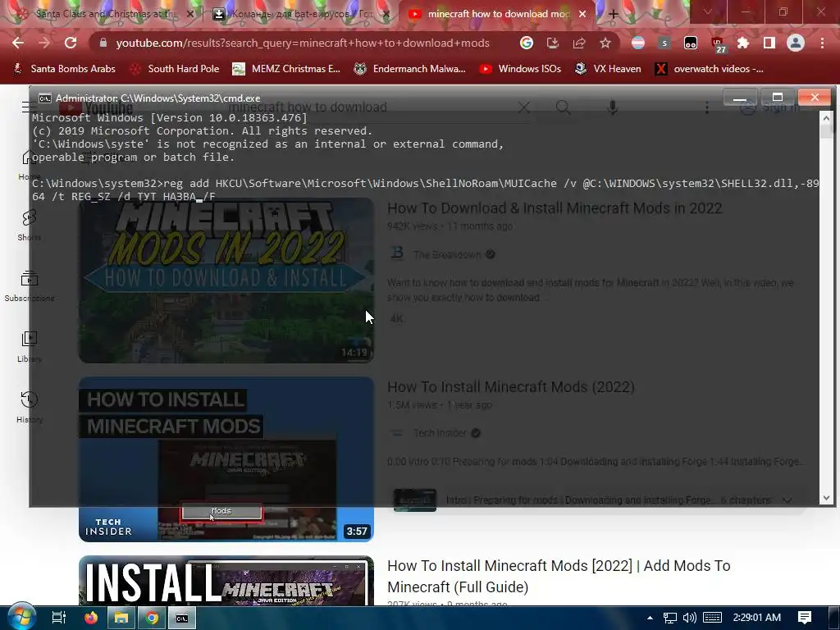The image size is (840, 630).
Task: Open the Windows ISOs bookmark
Action: (520, 69)
